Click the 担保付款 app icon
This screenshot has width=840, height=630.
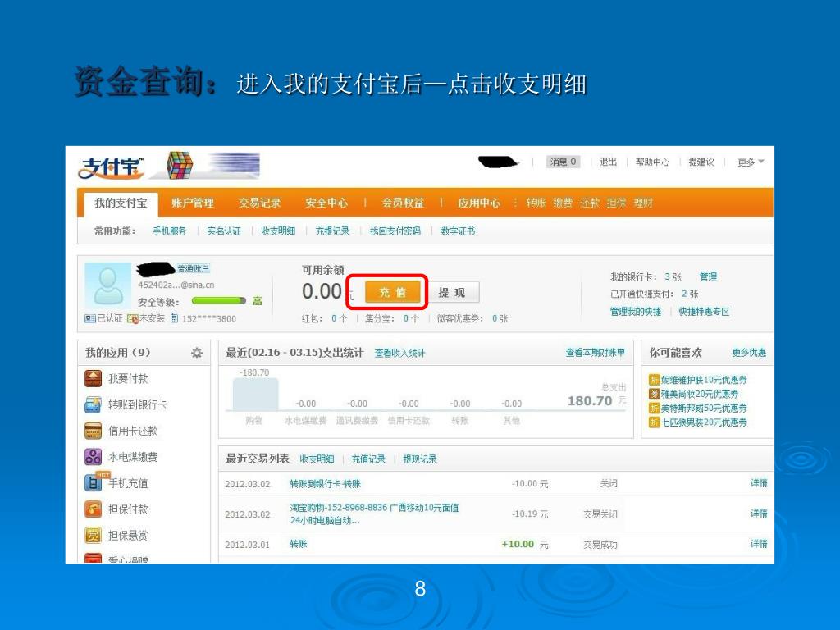(x=94, y=509)
